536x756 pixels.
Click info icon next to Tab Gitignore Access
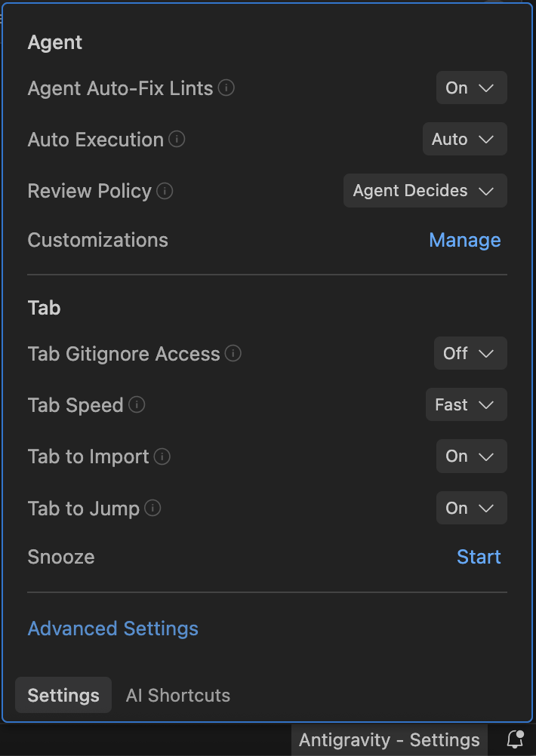233,353
